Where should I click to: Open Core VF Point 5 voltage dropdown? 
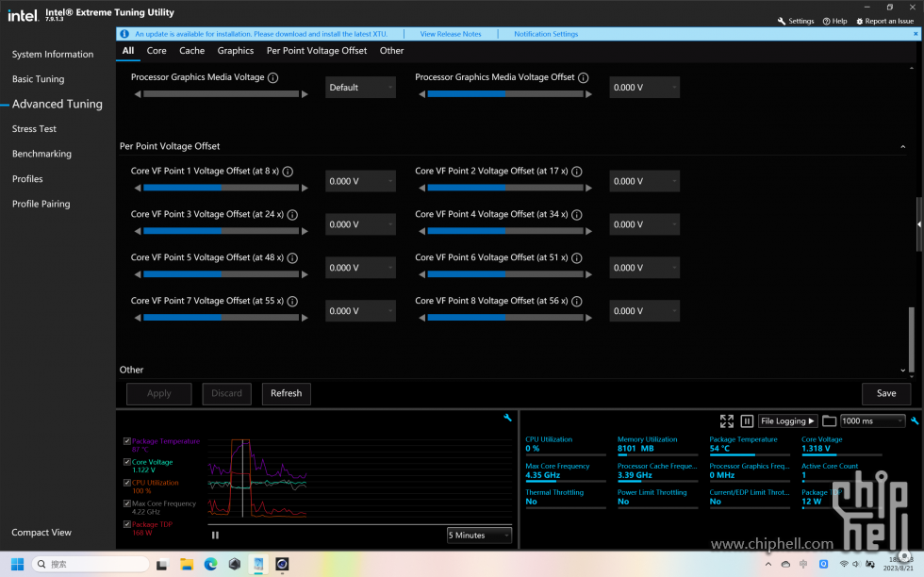(360, 268)
